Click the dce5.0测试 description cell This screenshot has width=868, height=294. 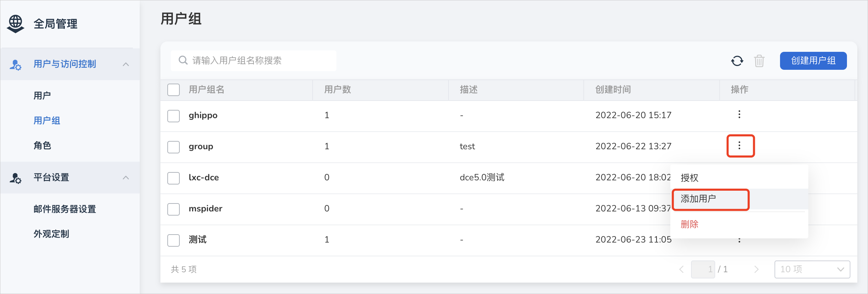pyautogui.click(x=482, y=177)
